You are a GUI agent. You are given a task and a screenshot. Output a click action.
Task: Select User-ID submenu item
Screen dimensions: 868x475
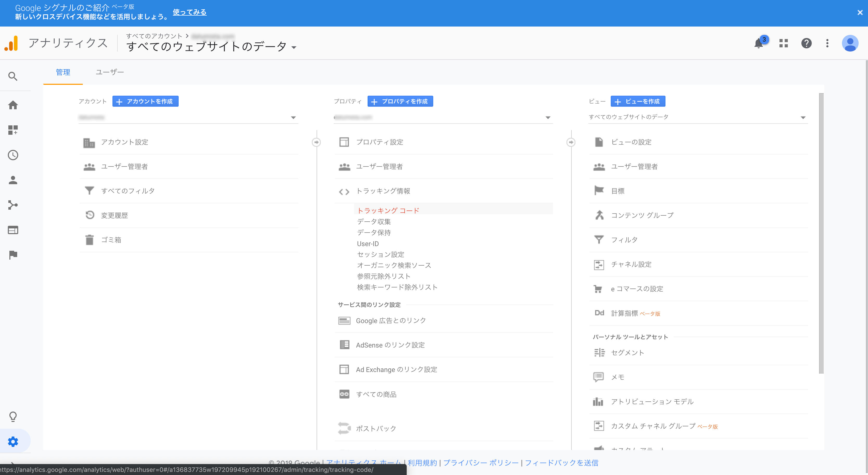(368, 243)
